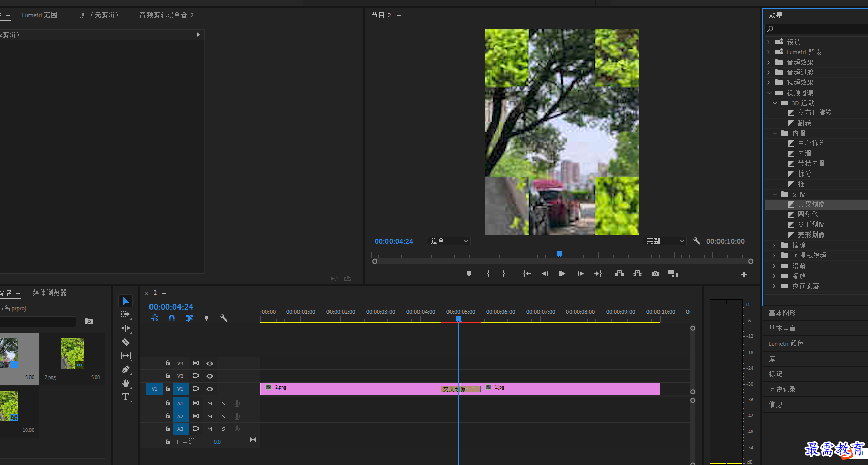Go to In point in program monitor
The height and width of the screenshot is (465, 868).
pyautogui.click(x=527, y=274)
